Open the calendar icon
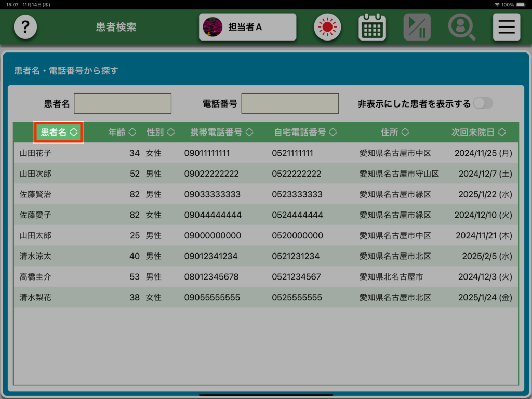 coord(372,27)
